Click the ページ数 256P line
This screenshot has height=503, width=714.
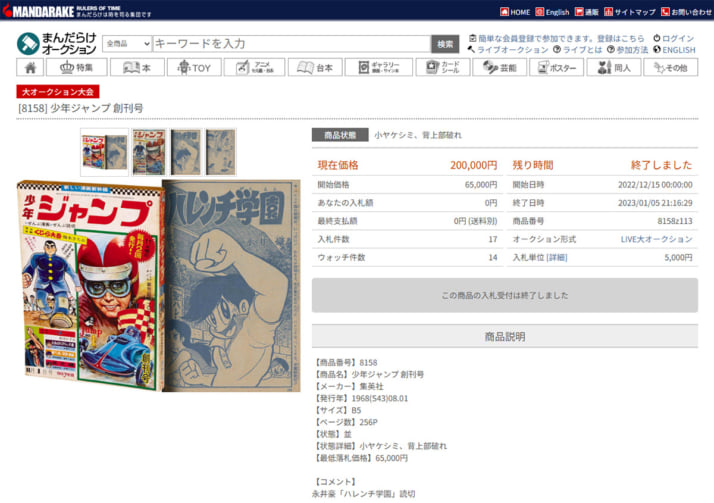[x=346, y=422]
